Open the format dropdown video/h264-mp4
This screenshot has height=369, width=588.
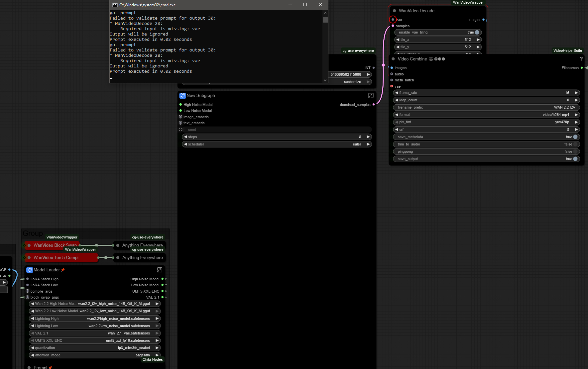[x=487, y=115]
